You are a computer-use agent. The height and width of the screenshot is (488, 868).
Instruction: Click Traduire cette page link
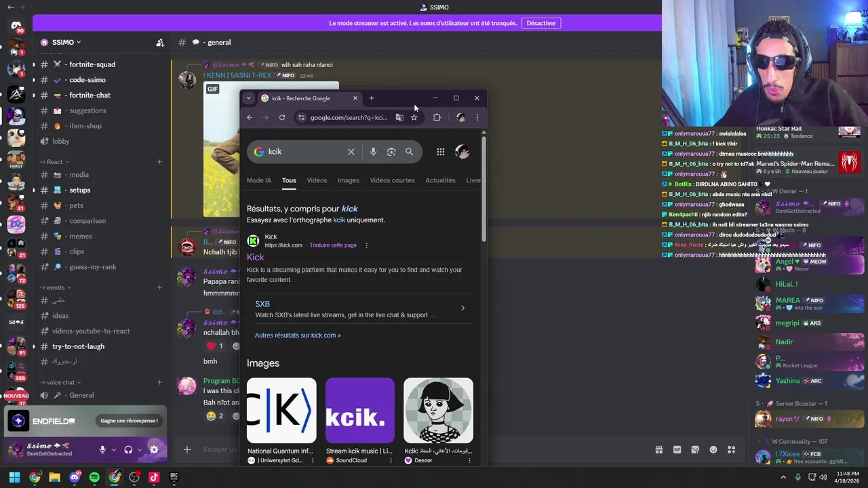coord(333,245)
